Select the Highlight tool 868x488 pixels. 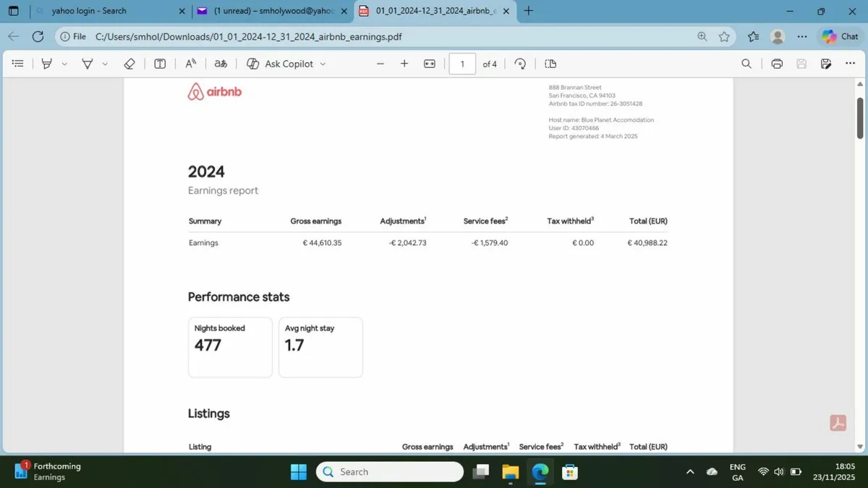click(47, 64)
